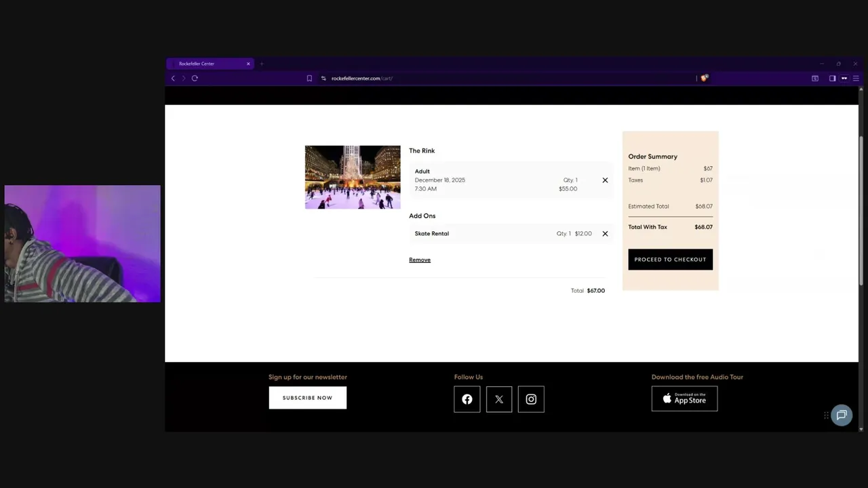The image size is (868, 488).
Task: Close the Rockefeller Center tab
Action: pos(248,64)
